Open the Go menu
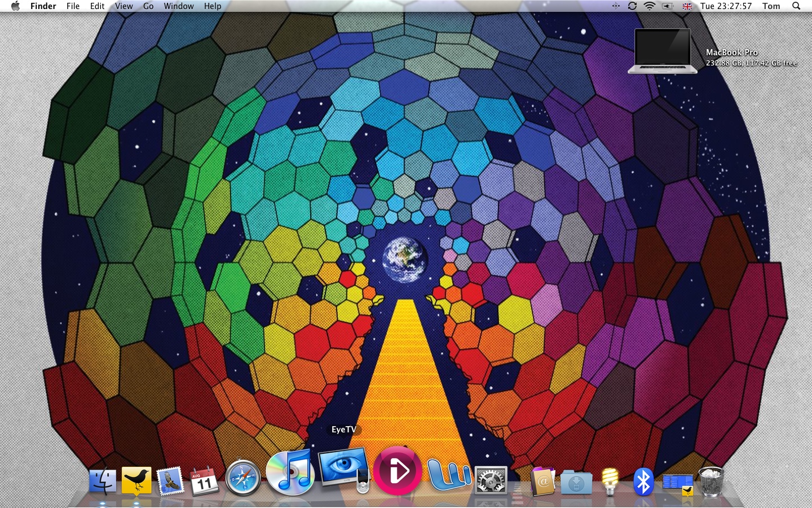The width and height of the screenshot is (812, 508). coord(148,6)
